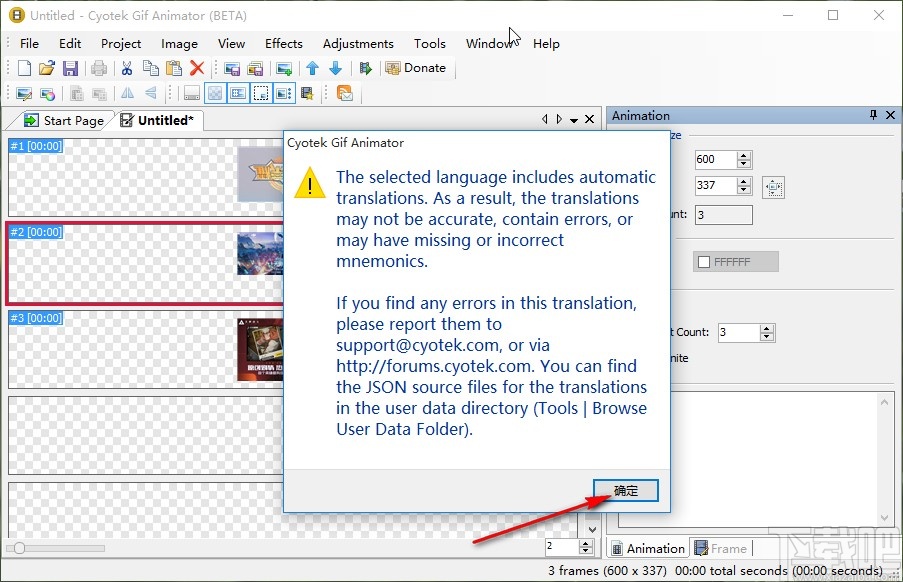Screen dimensions: 903x582
Task: Toggle the dashed frame bounds icon
Action: (261, 93)
